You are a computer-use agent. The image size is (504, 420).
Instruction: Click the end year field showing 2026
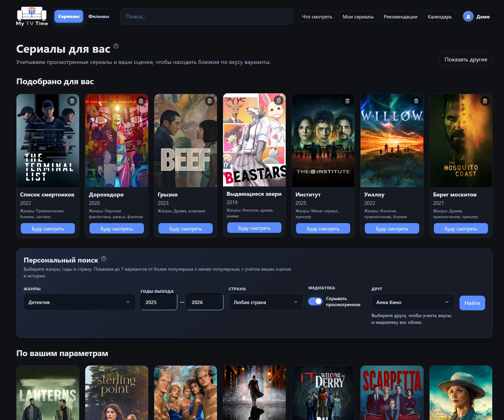pos(205,302)
